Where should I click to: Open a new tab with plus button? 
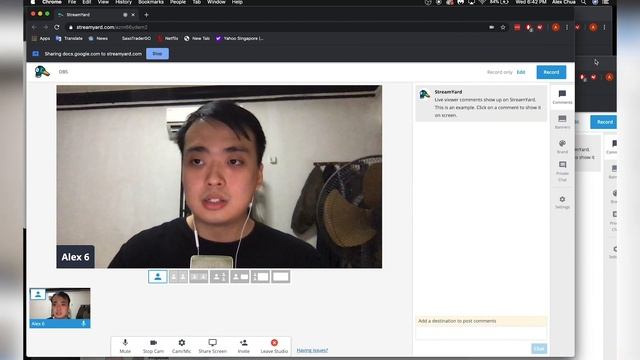tap(146, 15)
